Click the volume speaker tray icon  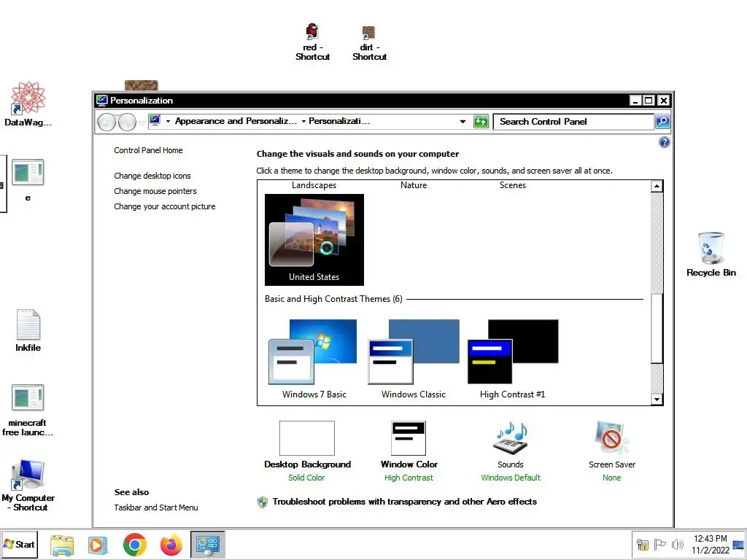pyautogui.click(x=677, y=544)
